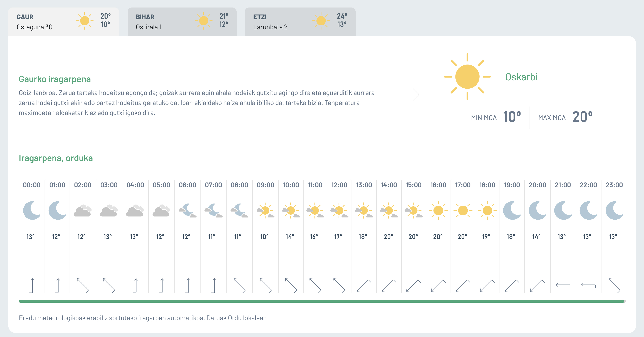644x337 pixels.
Task: Click the 17° temperature at 12:00
Action: [338, 237]
